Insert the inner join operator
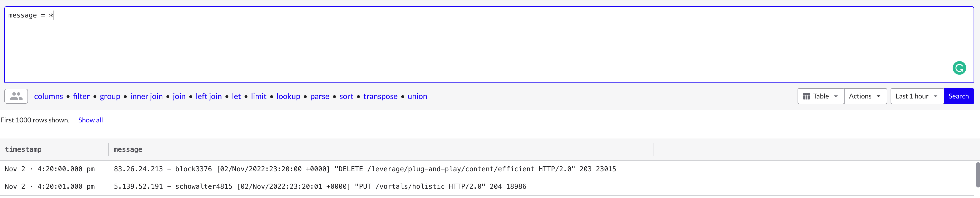Screen dimensions: 980x198 [146, 96]
